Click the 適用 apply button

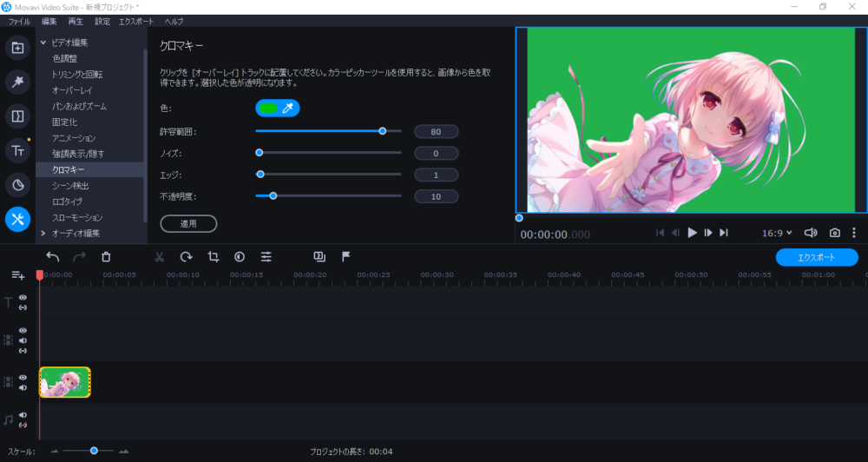(188, 224)
